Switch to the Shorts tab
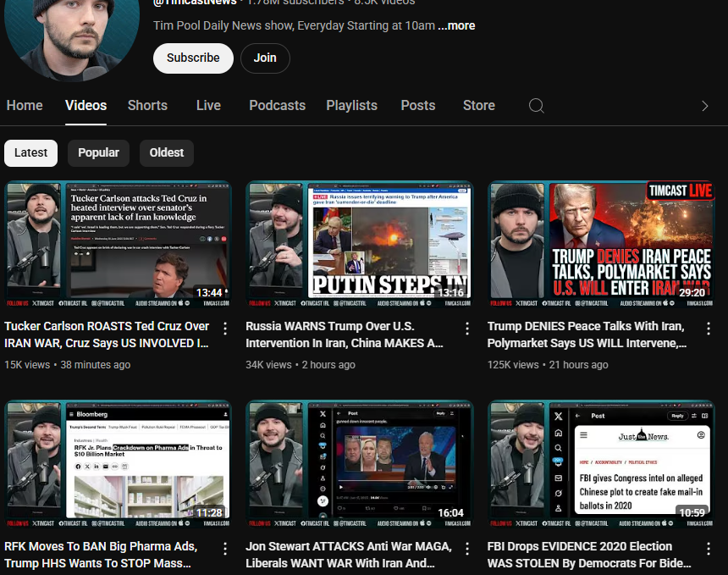 [147, 106]
